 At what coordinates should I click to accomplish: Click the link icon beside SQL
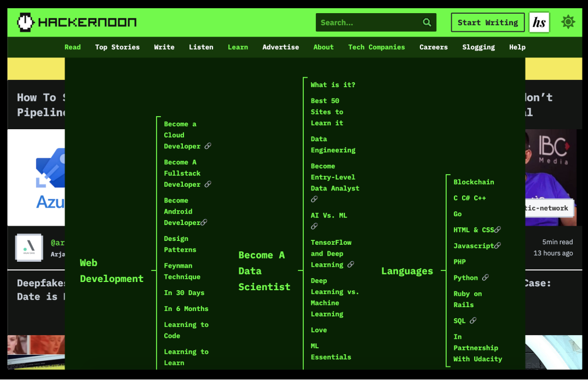(474, 320)
